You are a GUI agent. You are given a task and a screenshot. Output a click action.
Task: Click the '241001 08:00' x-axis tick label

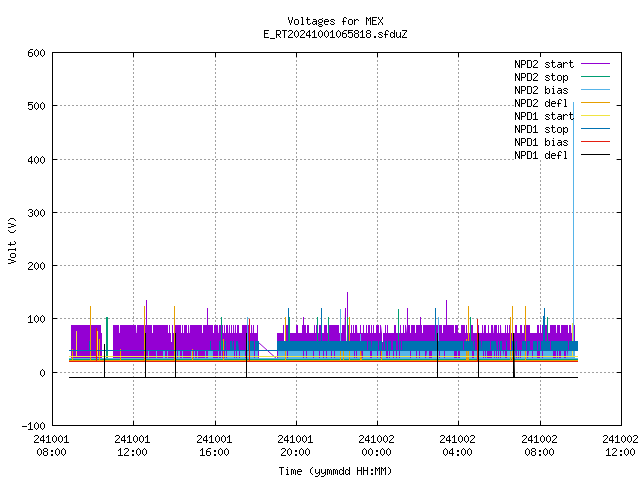51,446
